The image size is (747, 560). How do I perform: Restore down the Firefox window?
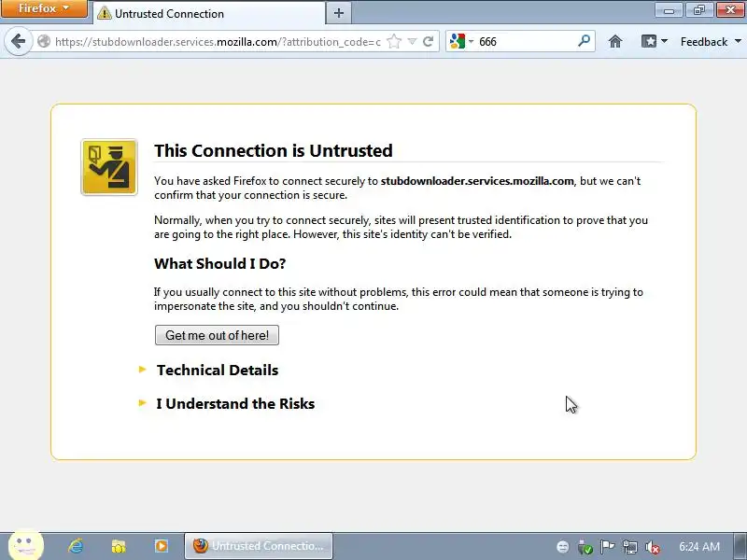pos(698,9)
